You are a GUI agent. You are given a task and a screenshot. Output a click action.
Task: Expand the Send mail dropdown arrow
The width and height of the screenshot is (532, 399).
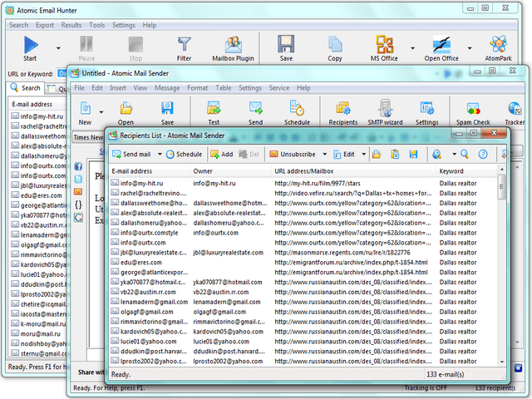[x=158, y=155]
